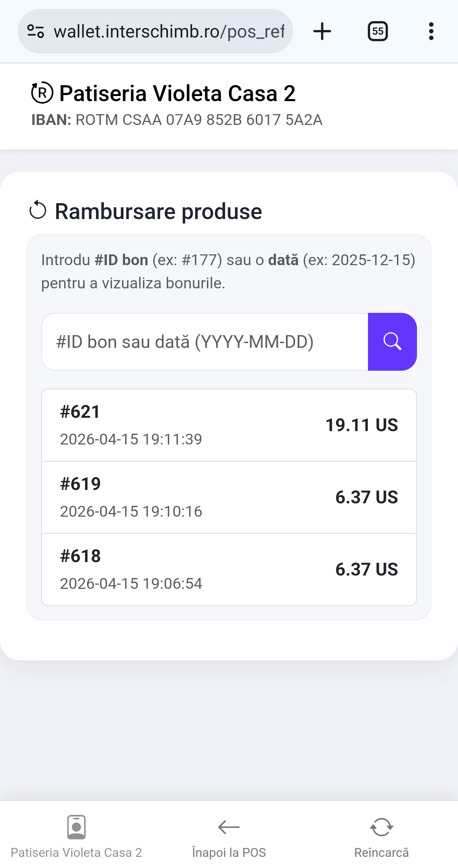Open new browser tab with plus icon
Viewport: 458px width, 868px height.
click(322, 31)
